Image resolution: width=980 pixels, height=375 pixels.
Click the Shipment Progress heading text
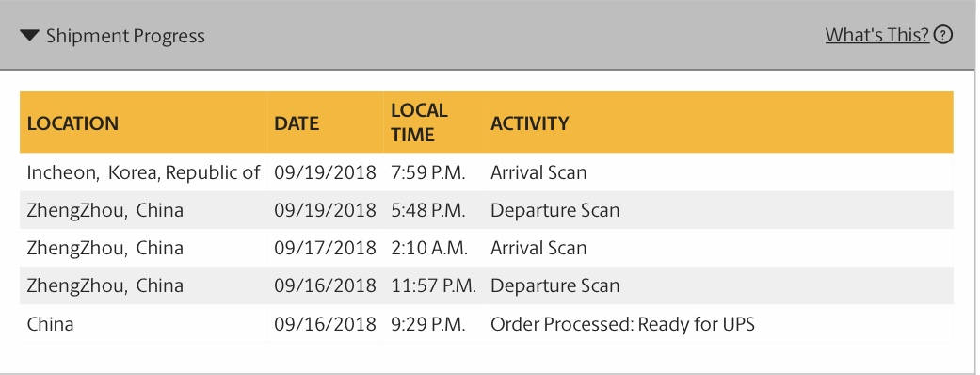click(x=125, y=36)
